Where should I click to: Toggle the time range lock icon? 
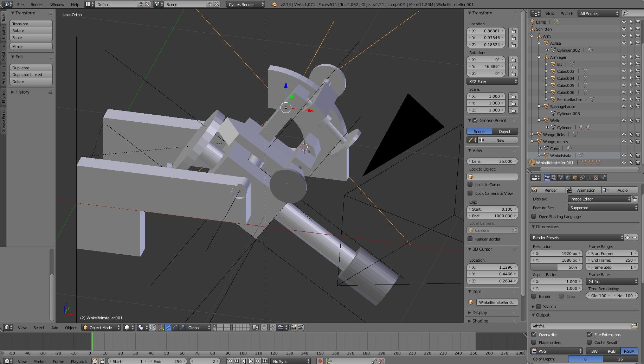[102, 361]
